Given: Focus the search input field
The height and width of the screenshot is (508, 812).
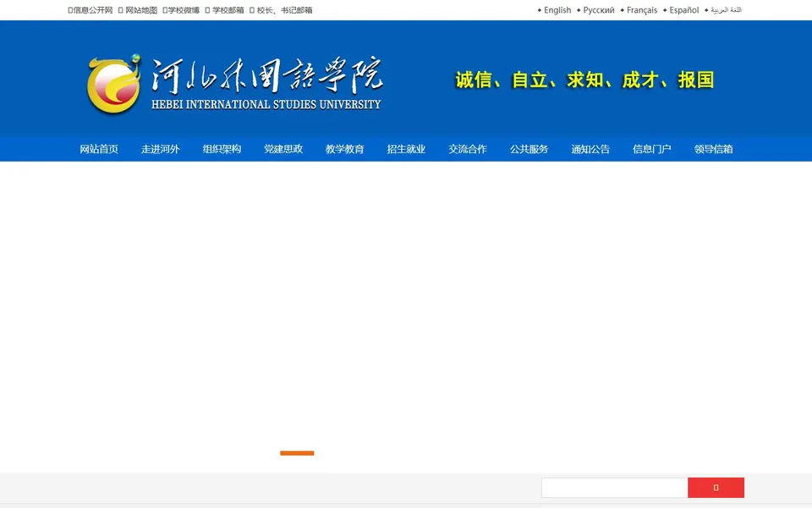Looking at the screenshot, I should point(615,488).
